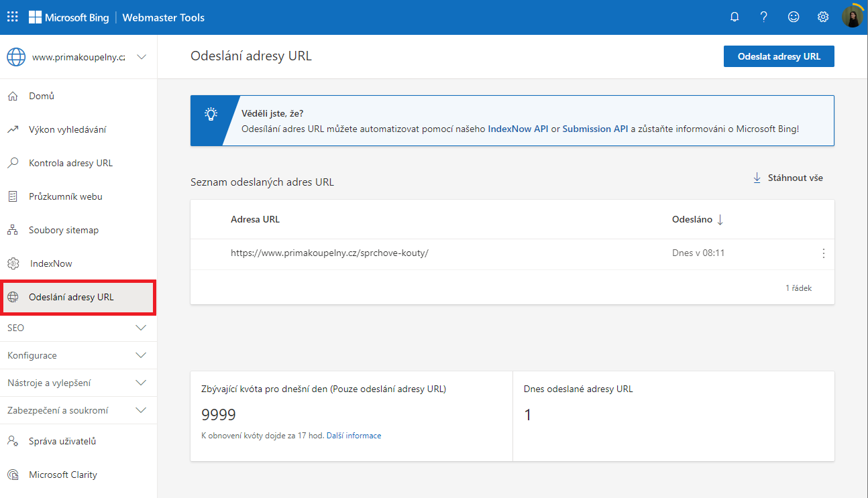The width and height of the screenshot is (868, 498).
Task: Click the download arrow icon for Stáhnout vše
Action: (757, 178)
